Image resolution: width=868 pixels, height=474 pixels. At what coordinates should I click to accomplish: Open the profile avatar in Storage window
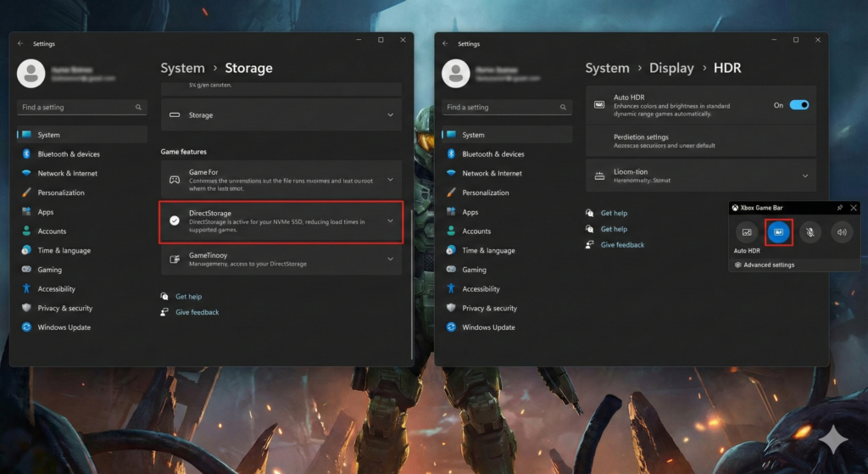[x=31, y=74]
